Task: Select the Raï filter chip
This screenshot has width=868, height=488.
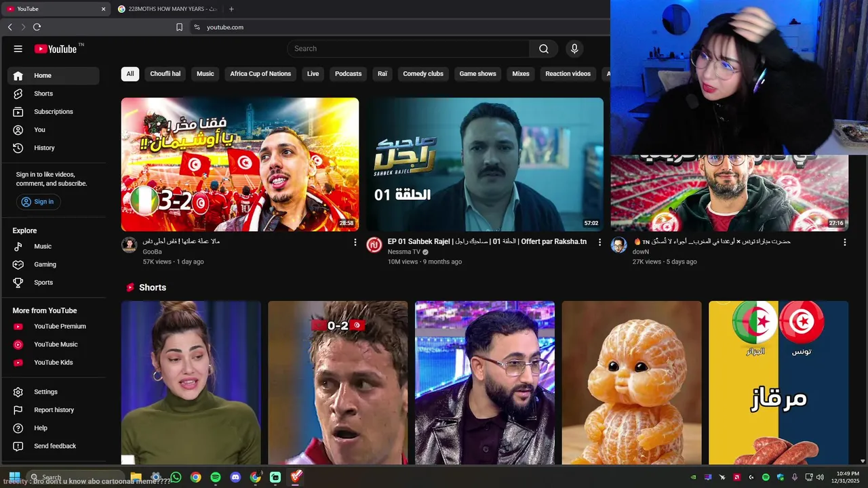Action: pos(382,74)
